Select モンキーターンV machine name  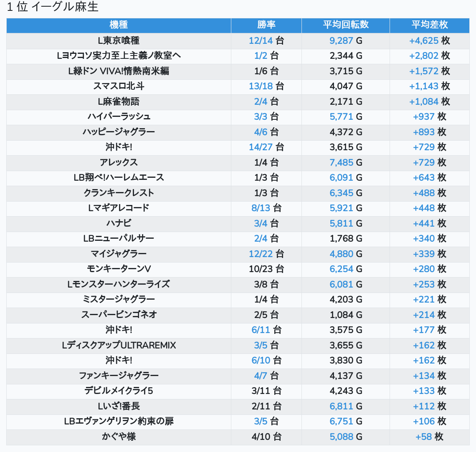point(119,269)
